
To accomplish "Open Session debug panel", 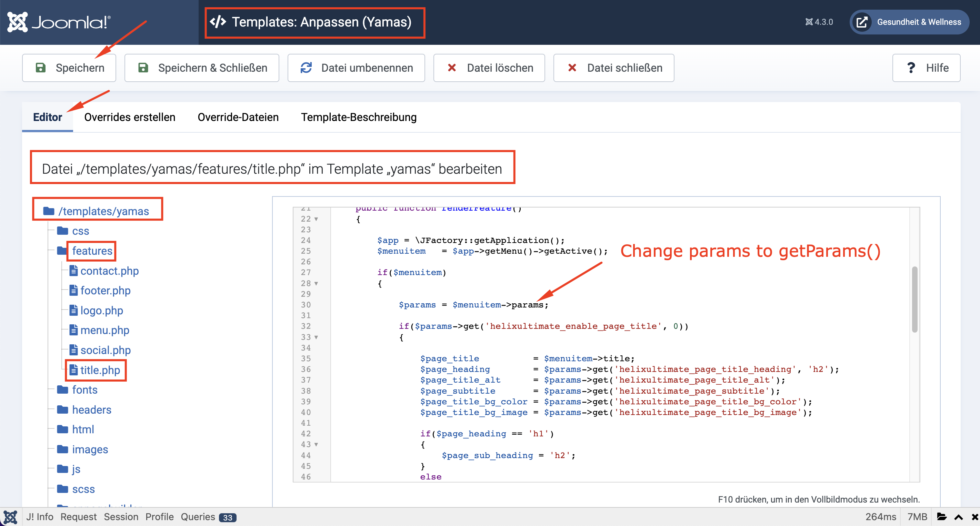I will (121, 517).
